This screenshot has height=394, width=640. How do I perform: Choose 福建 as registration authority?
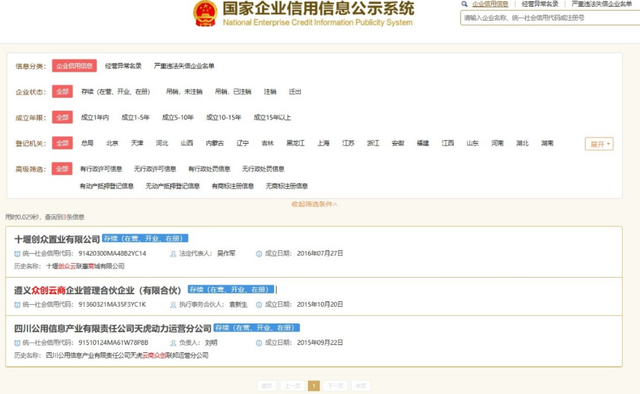pos(423,143)
